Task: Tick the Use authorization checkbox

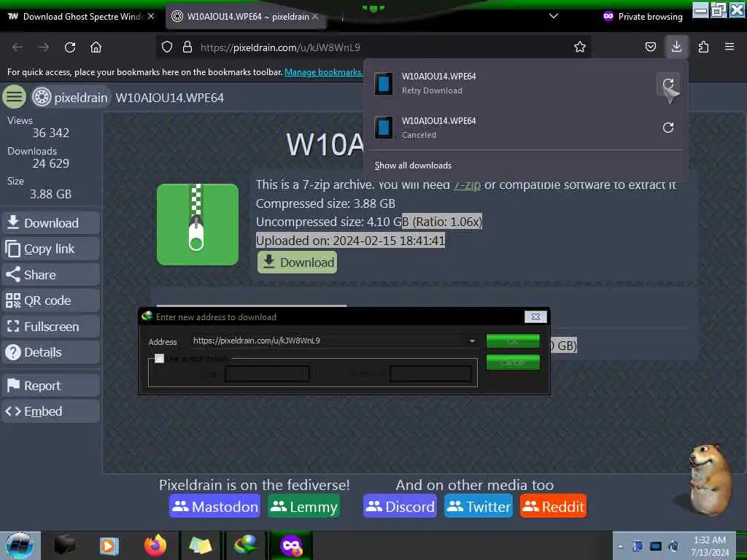Action: point(159,359)
